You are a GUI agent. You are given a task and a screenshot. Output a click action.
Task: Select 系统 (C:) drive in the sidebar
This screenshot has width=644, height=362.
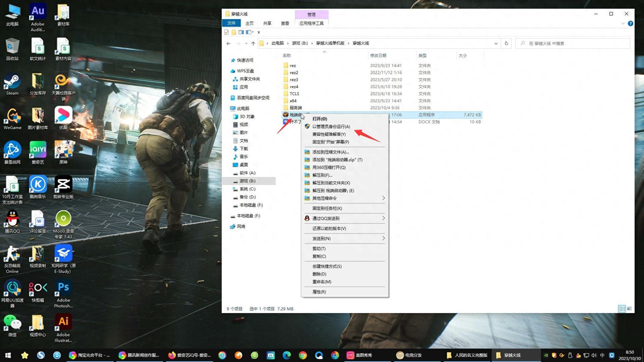(247, 189)
